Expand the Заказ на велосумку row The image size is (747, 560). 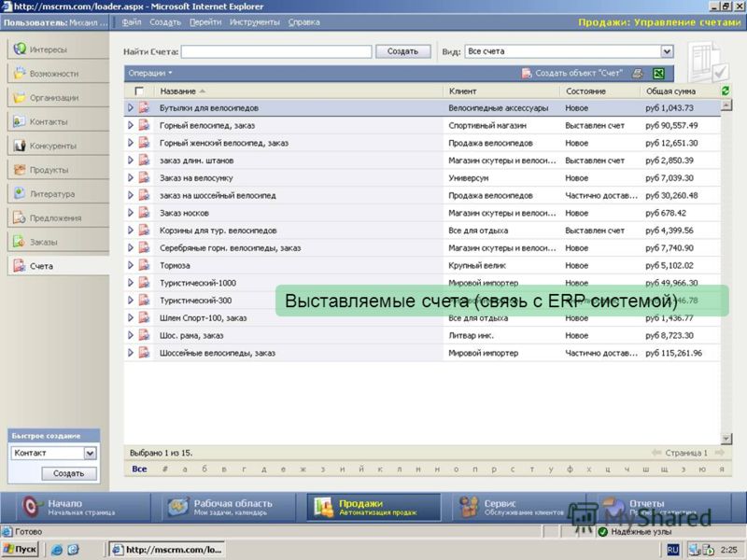pos(131,177)
